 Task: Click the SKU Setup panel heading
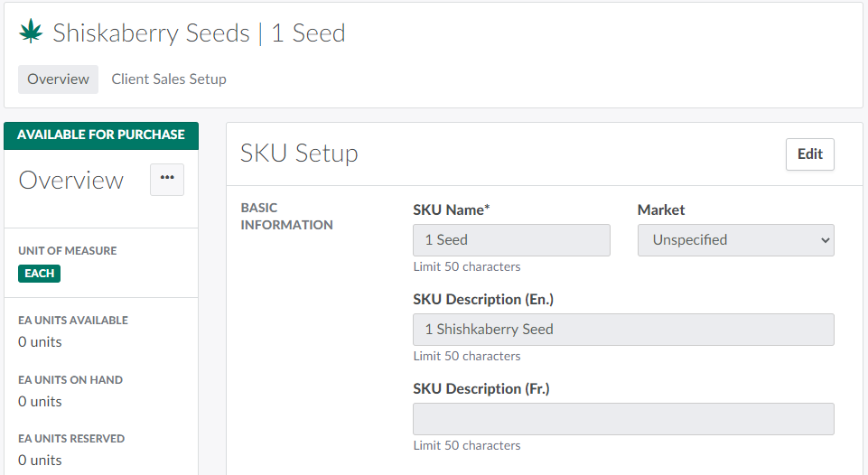(x=299, y=154)
